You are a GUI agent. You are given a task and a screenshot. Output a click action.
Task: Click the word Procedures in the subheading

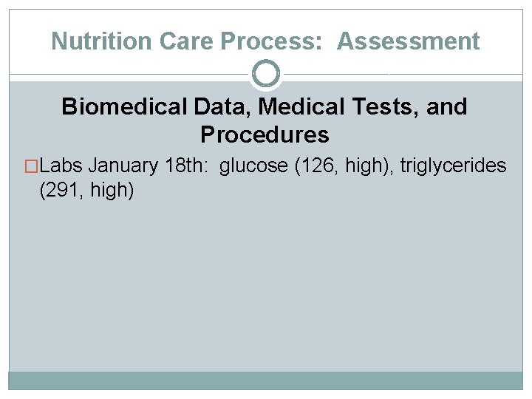pos(265,134)
